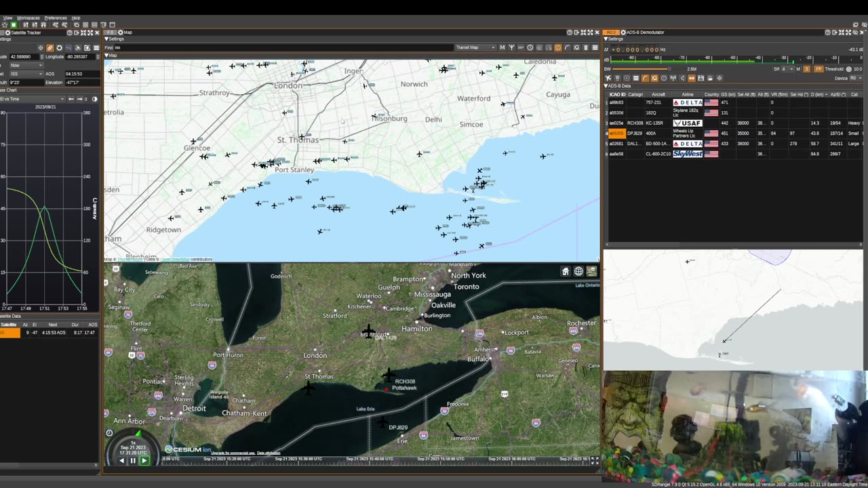The width and height of the screenshot is (868, 488).
Task: Click play reverse in Cesium animation
Action: [122, 460]
